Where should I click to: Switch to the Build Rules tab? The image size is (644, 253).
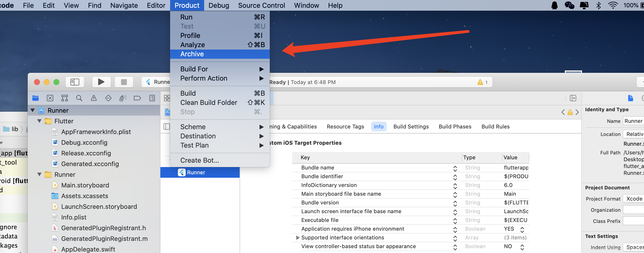click(x=495, y=127)
